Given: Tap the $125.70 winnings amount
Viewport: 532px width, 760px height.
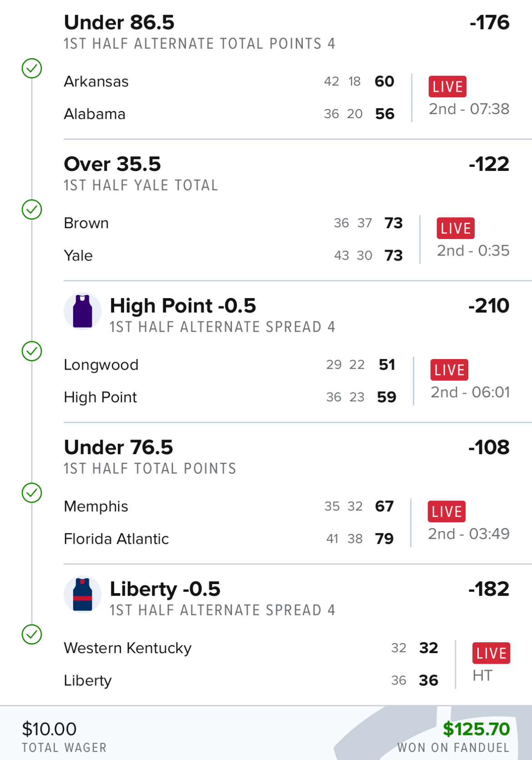Looking at the screenshot, I should [x=476, y=729].
